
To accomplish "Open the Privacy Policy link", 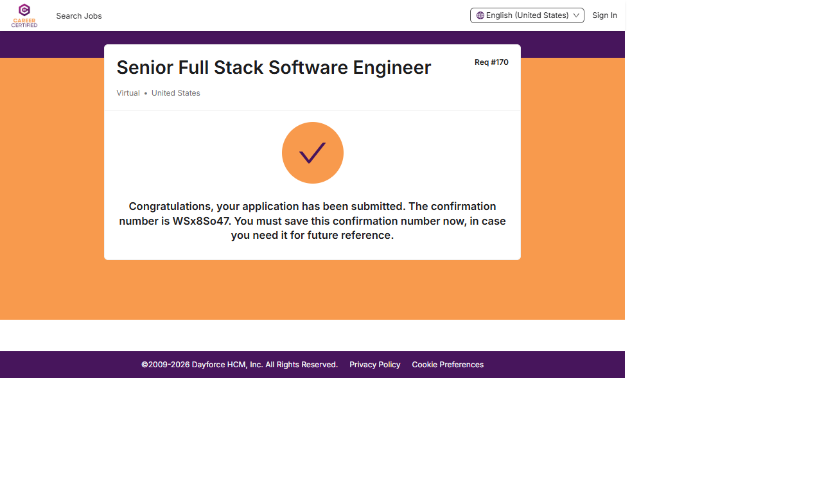I will tap(374, 365).
